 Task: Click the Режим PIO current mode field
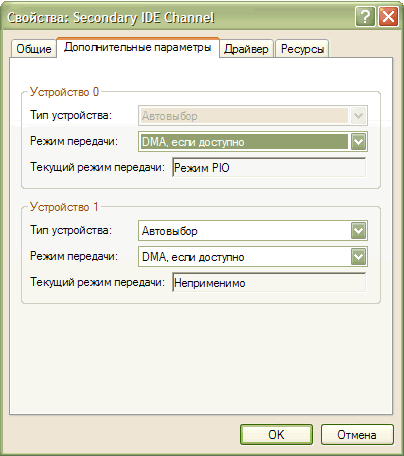269,167
